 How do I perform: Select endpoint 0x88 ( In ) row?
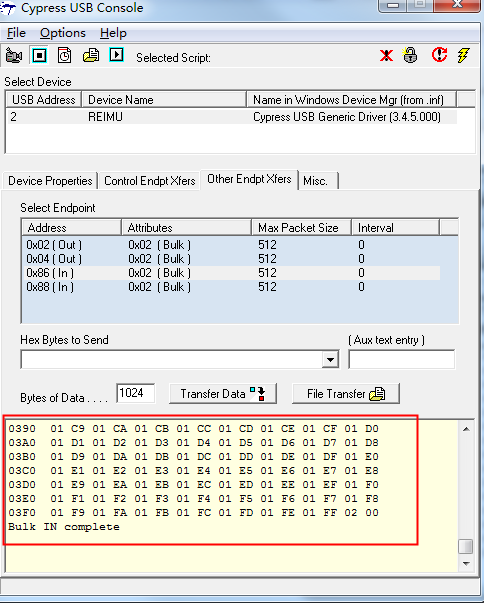tap(232, 287)
